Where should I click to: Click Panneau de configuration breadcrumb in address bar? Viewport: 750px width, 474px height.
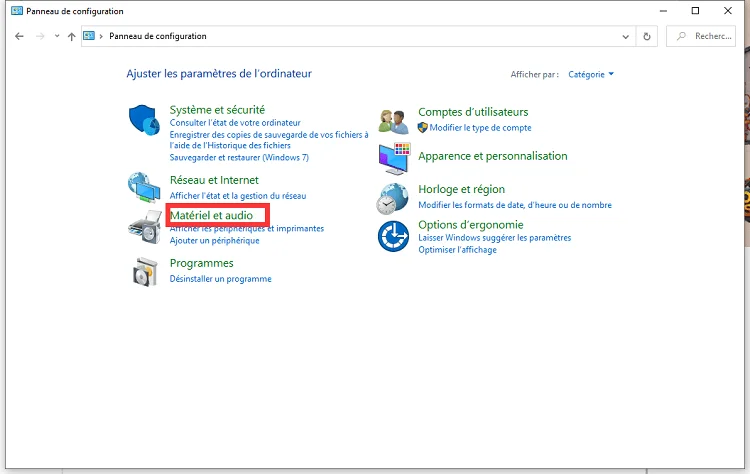158,36
